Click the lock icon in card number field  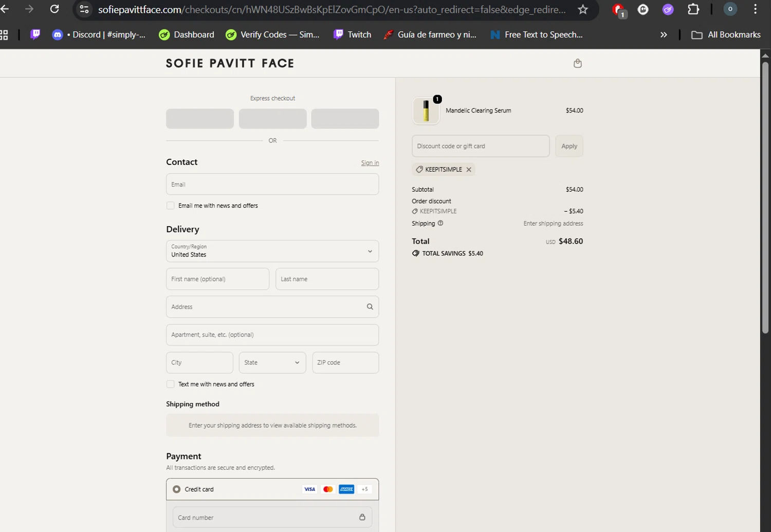(x=362, y=517)
